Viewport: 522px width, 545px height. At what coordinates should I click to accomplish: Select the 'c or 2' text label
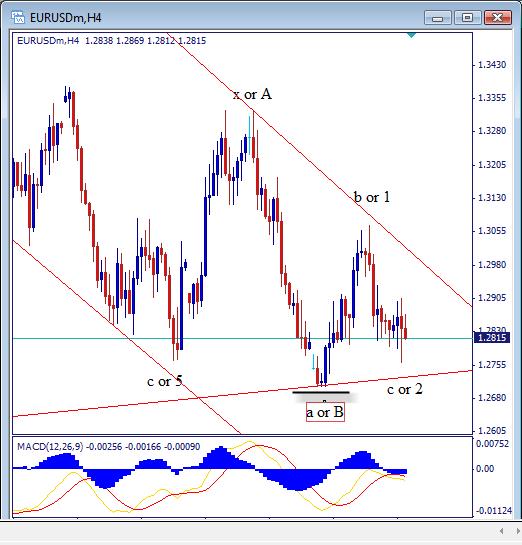405,389
